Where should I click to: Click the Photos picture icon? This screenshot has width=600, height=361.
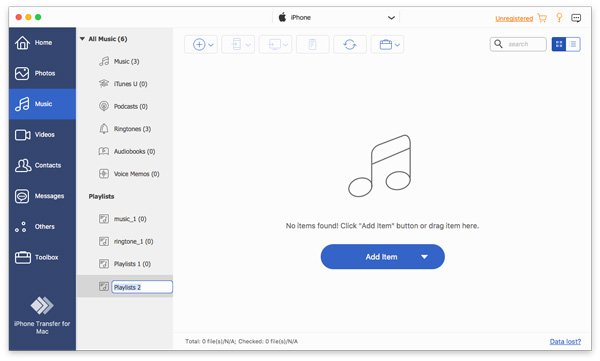pyautogui.click(x=22, y=73)
